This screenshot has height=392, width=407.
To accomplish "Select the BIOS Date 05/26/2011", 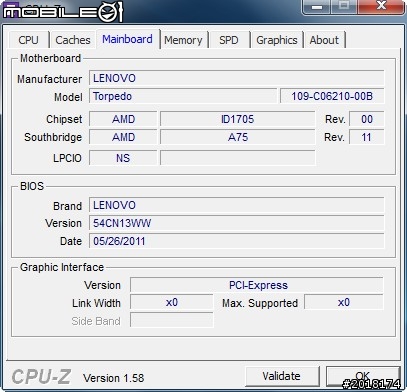I will [x=236, y=241].
